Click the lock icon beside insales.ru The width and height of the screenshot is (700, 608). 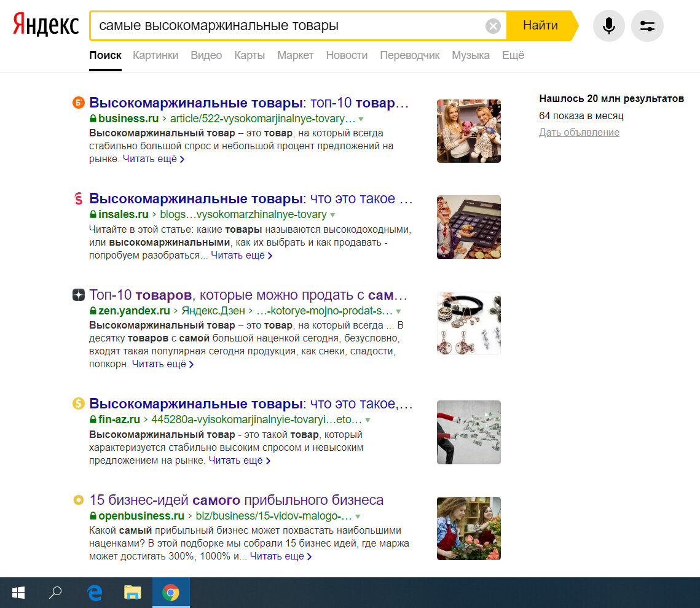93,214
